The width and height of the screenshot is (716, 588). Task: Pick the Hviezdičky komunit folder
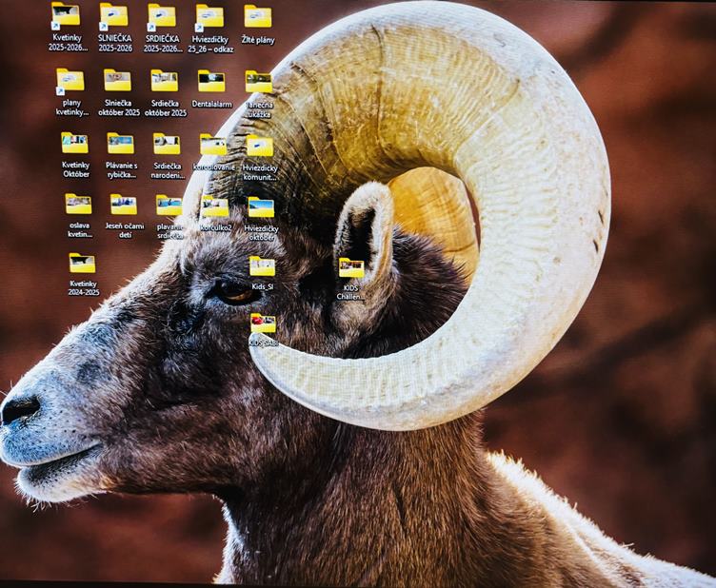(260, 146)
